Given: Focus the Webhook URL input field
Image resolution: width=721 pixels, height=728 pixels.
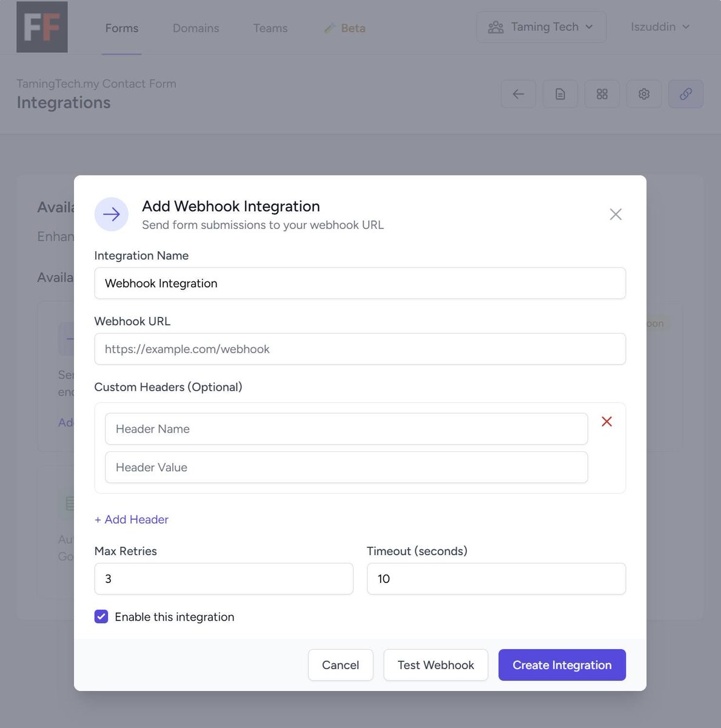Looking at the screenshot, I should pos(360,349).
